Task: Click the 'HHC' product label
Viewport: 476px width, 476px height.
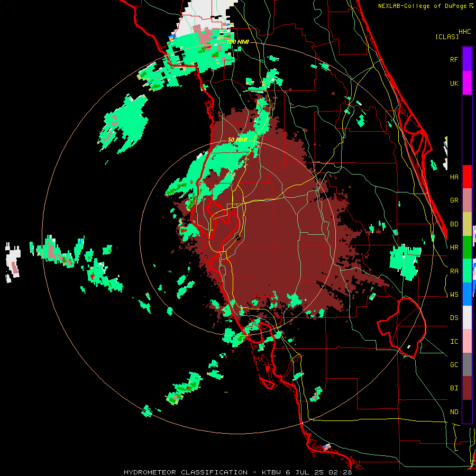Action: click(465, 32)
